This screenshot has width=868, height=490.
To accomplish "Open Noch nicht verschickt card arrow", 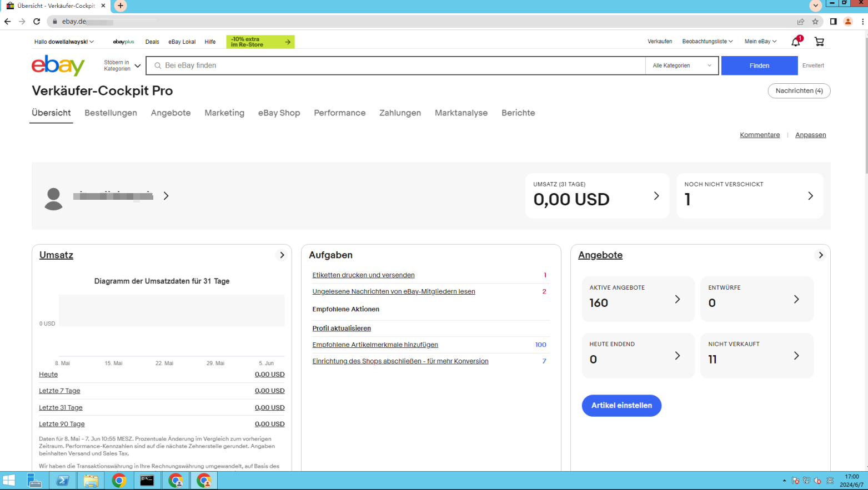I will point(810,196).
